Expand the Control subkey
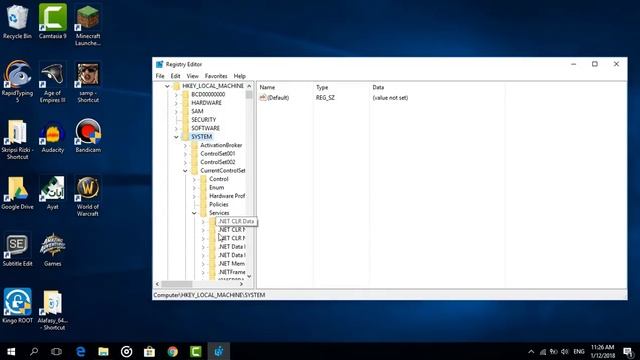The width and height of the screenshot is (640, 360). point(194,179)
